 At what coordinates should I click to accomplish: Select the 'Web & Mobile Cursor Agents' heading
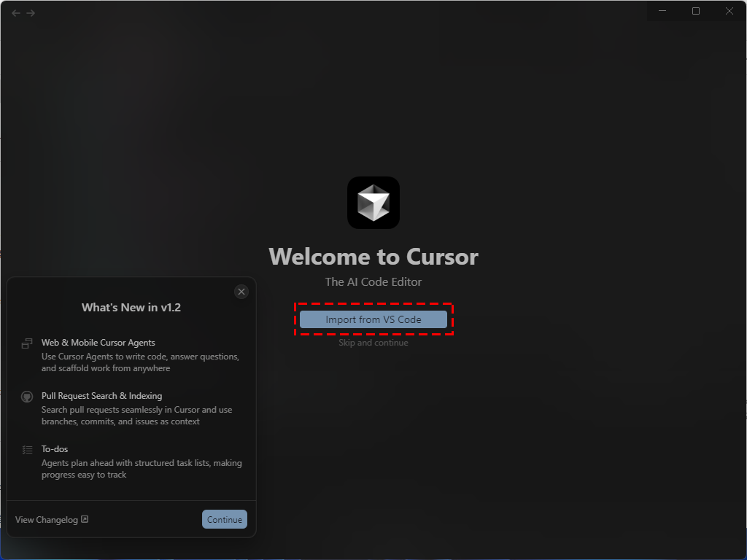98,343
